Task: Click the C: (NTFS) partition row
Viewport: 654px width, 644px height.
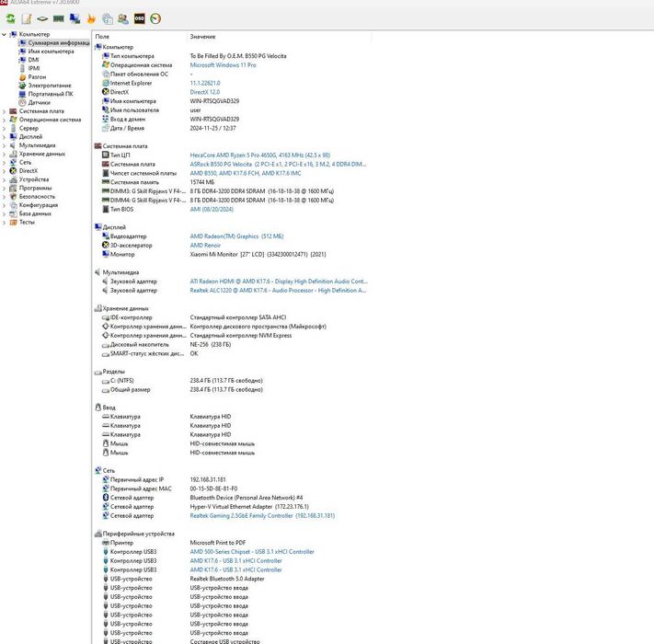Action: [232, 380]
